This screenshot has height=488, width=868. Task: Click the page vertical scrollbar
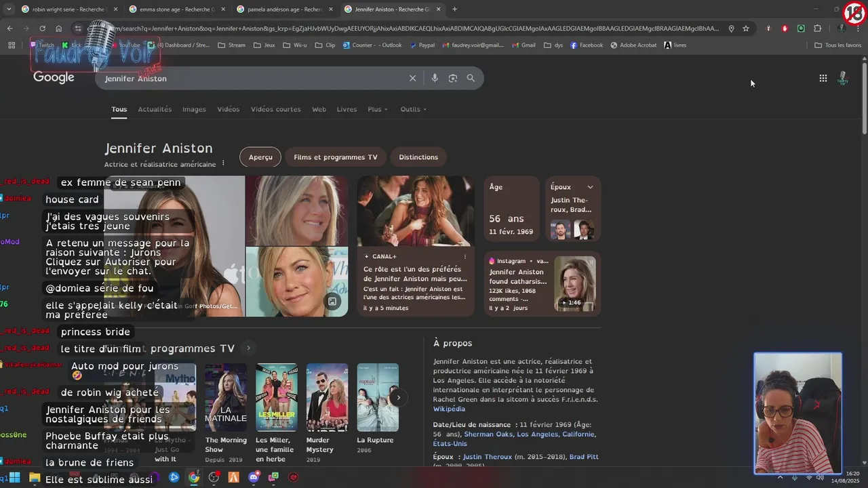pos(864,98)
